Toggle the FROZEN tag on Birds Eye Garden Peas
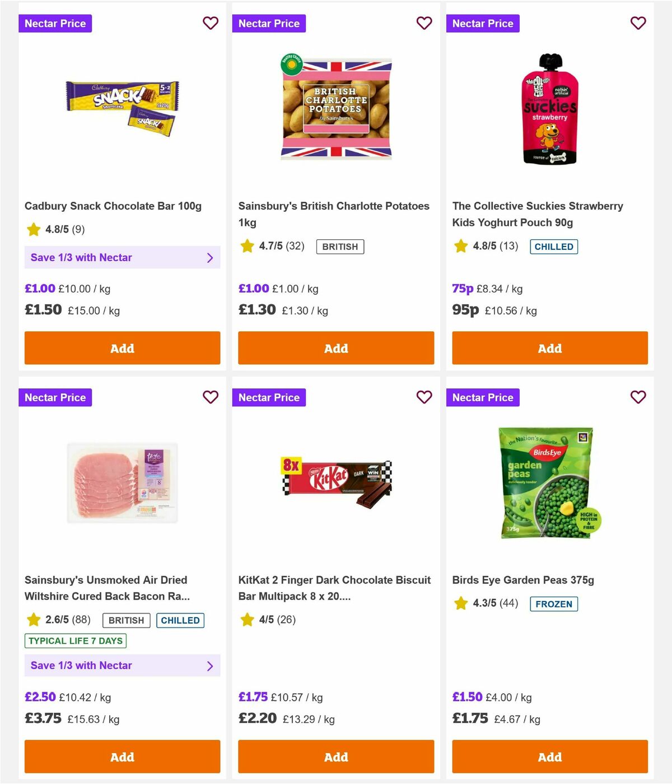This screenshot has height=784, width=672. [x=553, y=604]
